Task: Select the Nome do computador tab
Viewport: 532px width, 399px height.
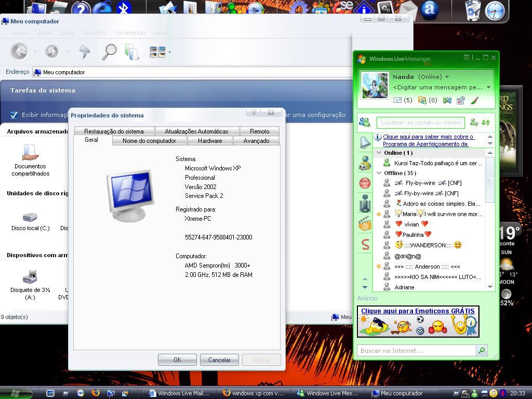Action: point(149,141)
